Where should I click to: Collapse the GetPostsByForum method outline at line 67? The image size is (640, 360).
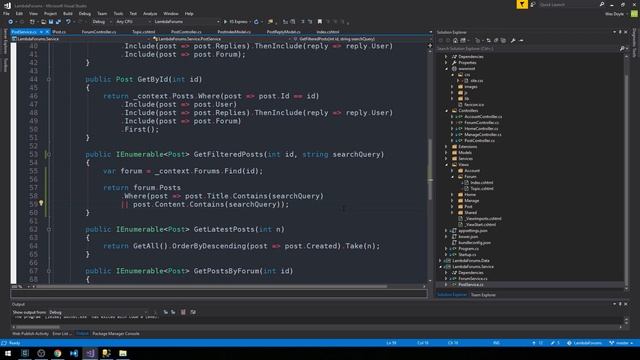coord(49,271)
